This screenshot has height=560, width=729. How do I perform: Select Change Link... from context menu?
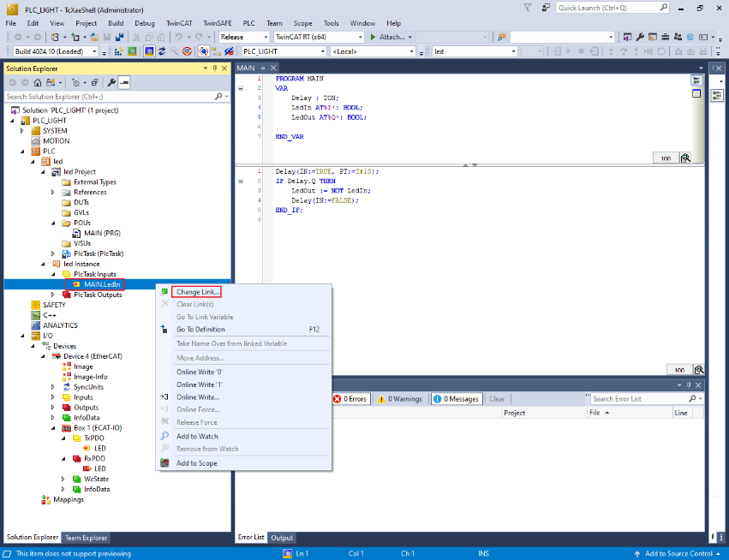click(x=196, y=292)
